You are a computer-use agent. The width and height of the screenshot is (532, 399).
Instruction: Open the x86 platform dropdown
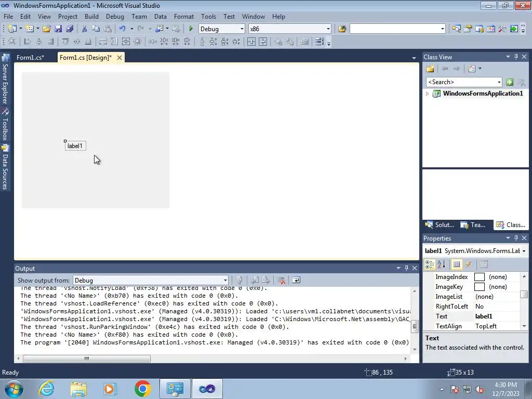(328, 29)
